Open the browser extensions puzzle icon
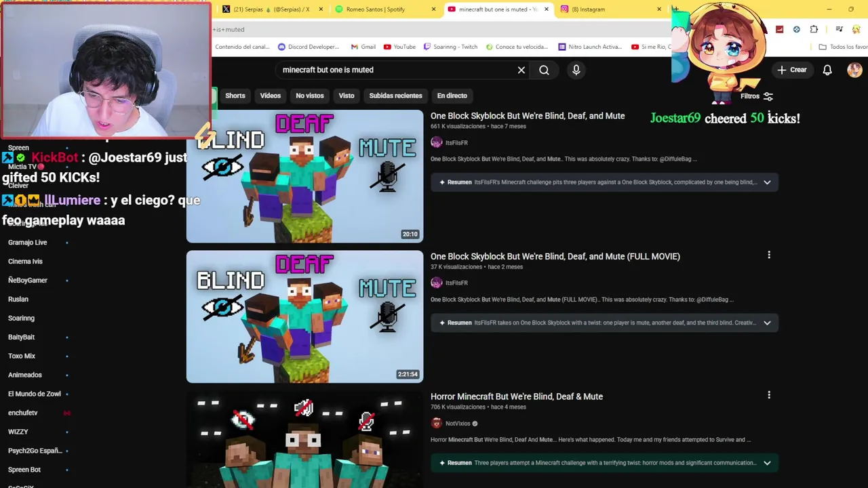Image resolution: width=868 pixels, height=488 pixels. (x=814, y=29)
